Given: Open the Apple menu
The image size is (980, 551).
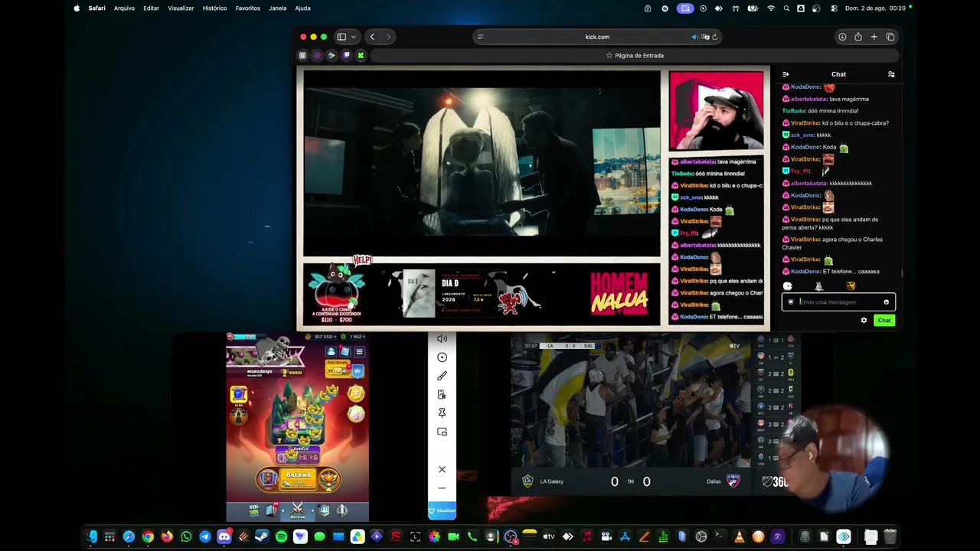Looking at the screenshot, I should click(x=77, y=8).
